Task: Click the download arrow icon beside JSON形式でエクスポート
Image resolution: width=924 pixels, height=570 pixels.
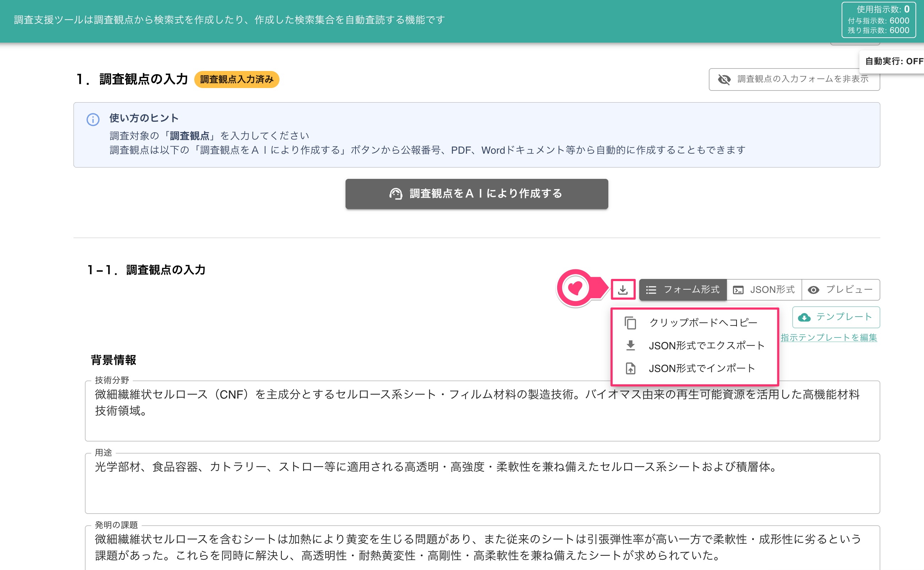Action: pyautogui.click(x=630, y=345)
